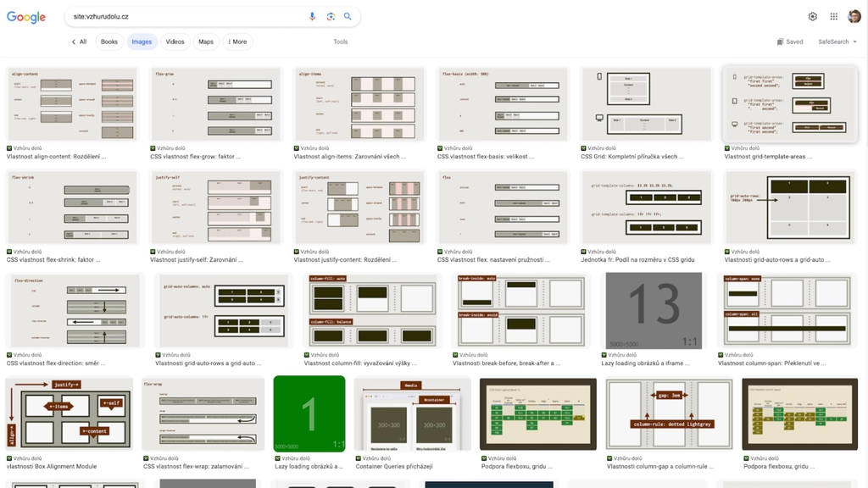The height and width of the screenshot is (488, 868).
Task: Open the Tools filter options
Action: (x=340, y=42)
